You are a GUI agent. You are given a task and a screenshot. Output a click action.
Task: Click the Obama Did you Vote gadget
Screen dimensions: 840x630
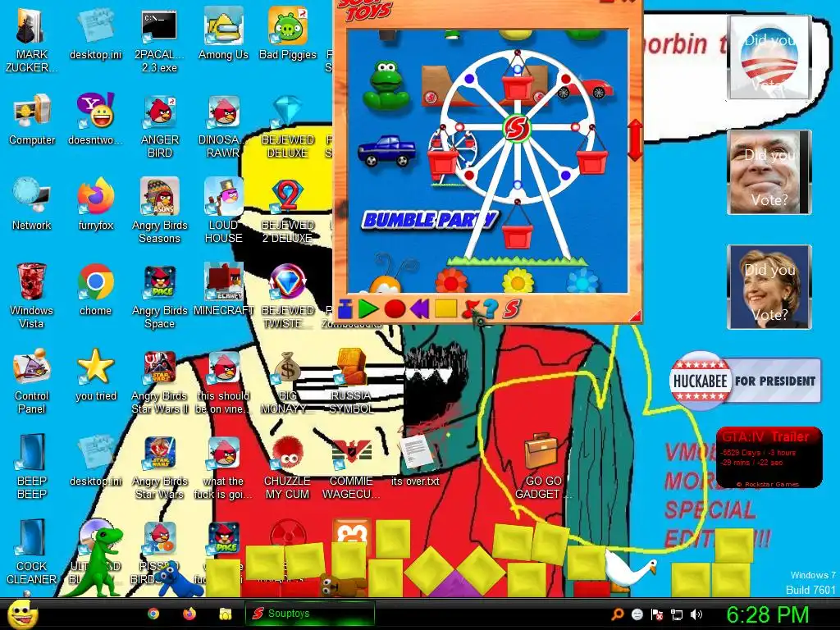[x=769, y=57]
